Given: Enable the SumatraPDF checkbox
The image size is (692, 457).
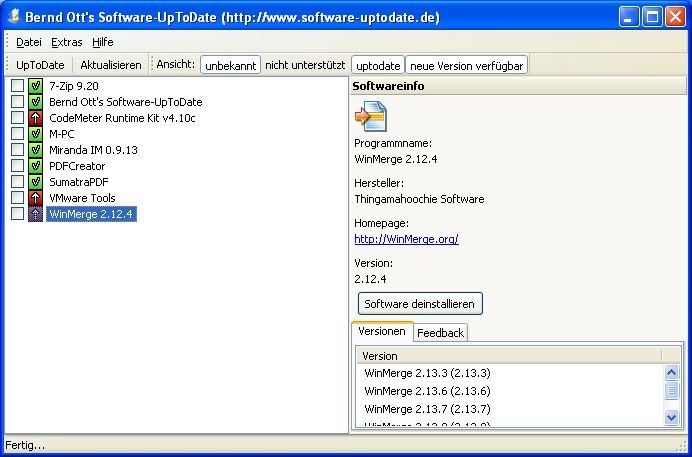Looking at the screenshot, I should [17, 182].
